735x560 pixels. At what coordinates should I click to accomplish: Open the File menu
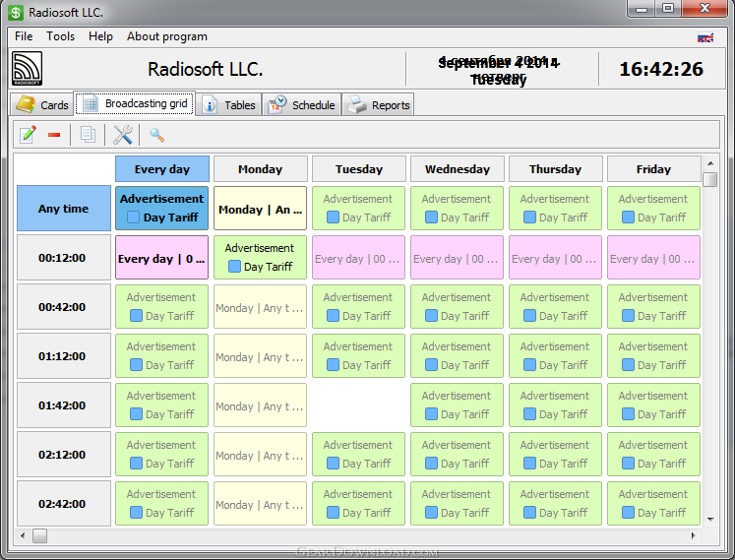pos(24,36)
